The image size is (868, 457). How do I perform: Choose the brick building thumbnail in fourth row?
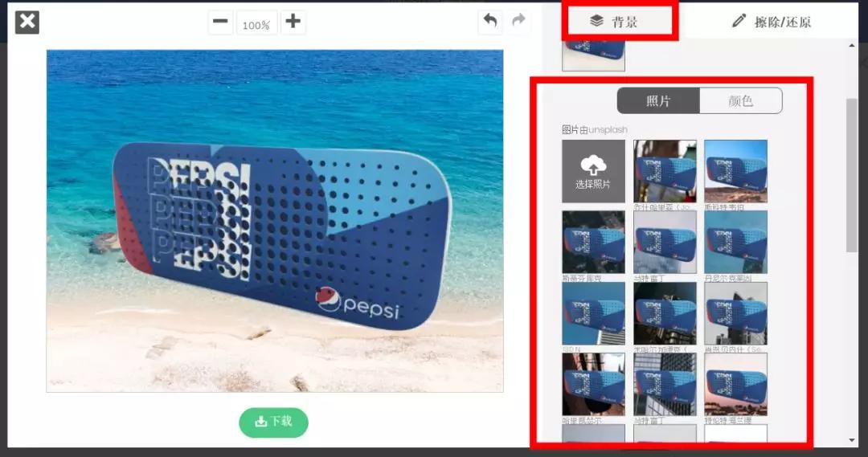point(593,385)
